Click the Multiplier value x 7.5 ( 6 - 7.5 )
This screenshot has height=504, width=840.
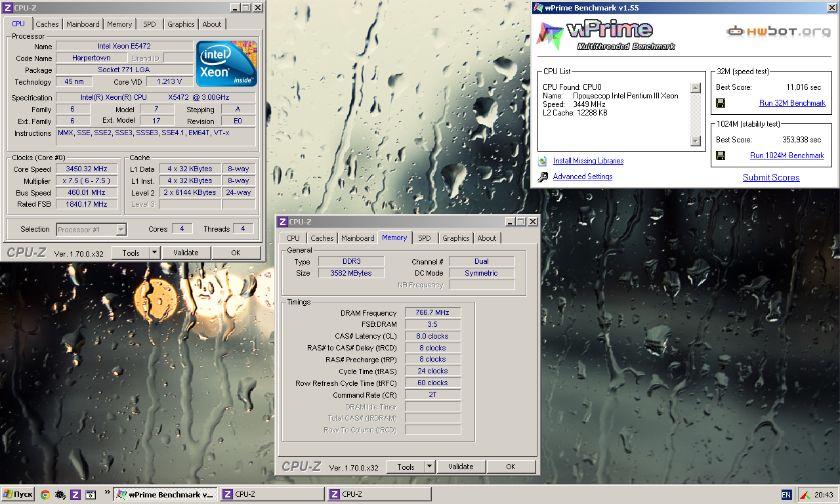(86, 180)
